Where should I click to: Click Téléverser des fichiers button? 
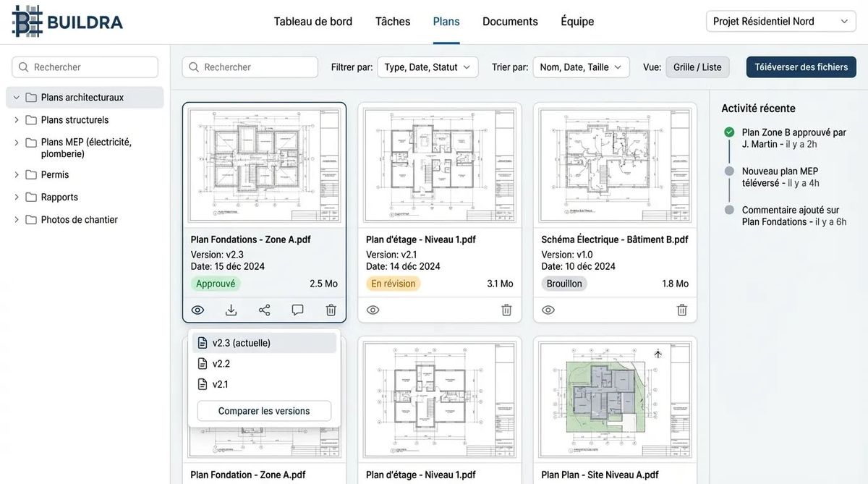click(x=801, y=67)
